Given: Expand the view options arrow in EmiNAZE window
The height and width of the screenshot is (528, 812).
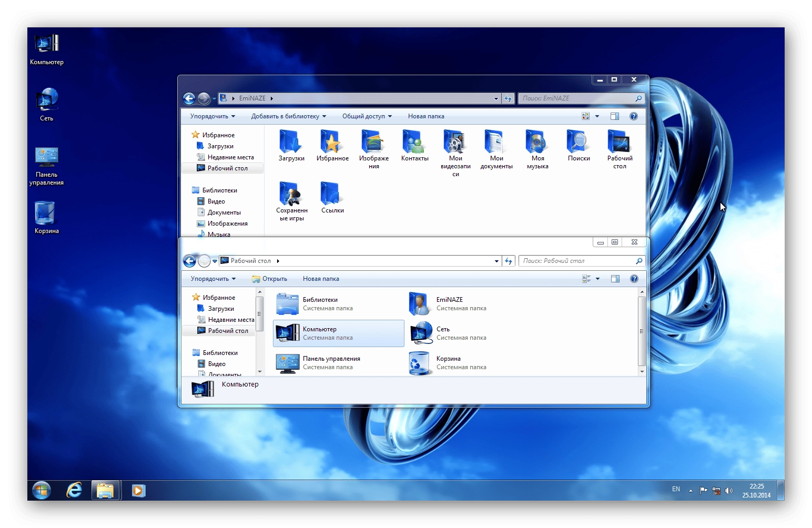Looking at the screenshot, I should pyautogui.click(x=597, y=116).
